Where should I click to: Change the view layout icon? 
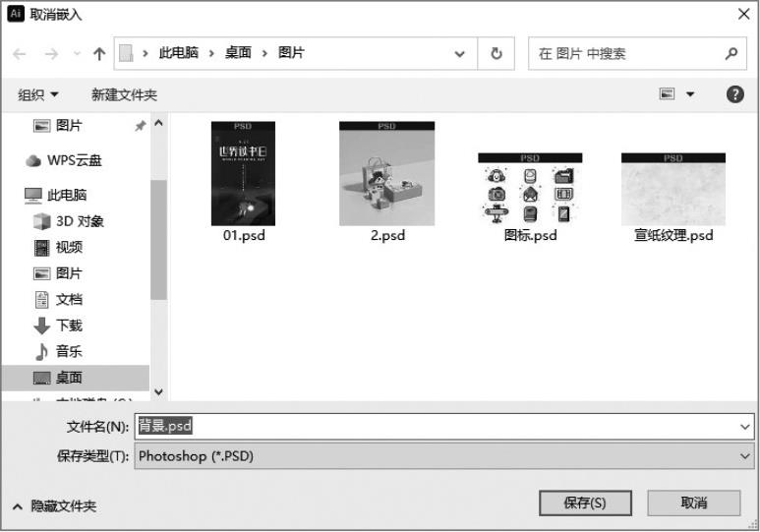[x=667, y=93]
